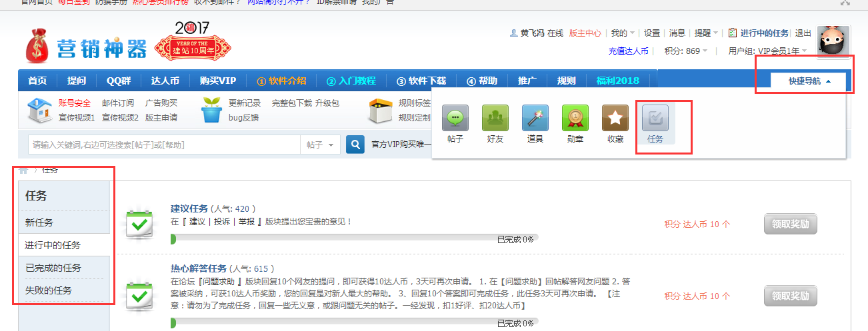Collapse the 快捷导航 dropdown
868x331 pixels.
809,81
